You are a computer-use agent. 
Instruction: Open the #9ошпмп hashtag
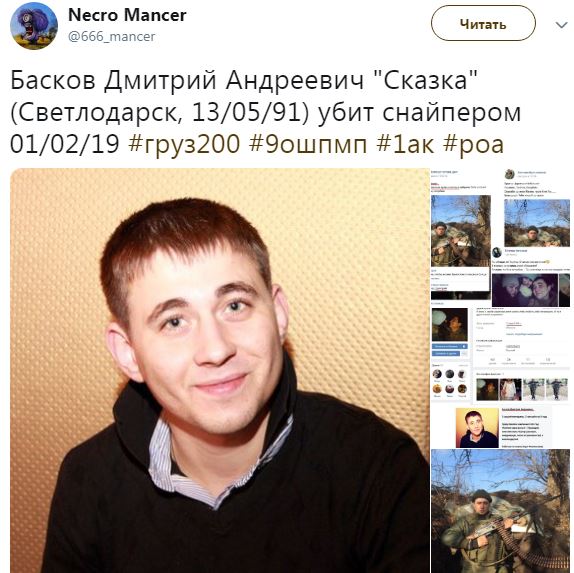click(x=308, y=144)
